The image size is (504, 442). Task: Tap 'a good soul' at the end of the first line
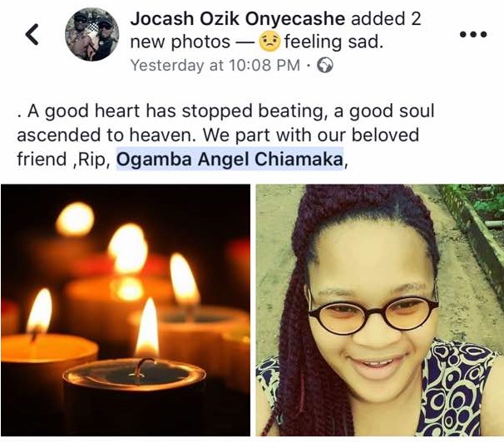383,111
